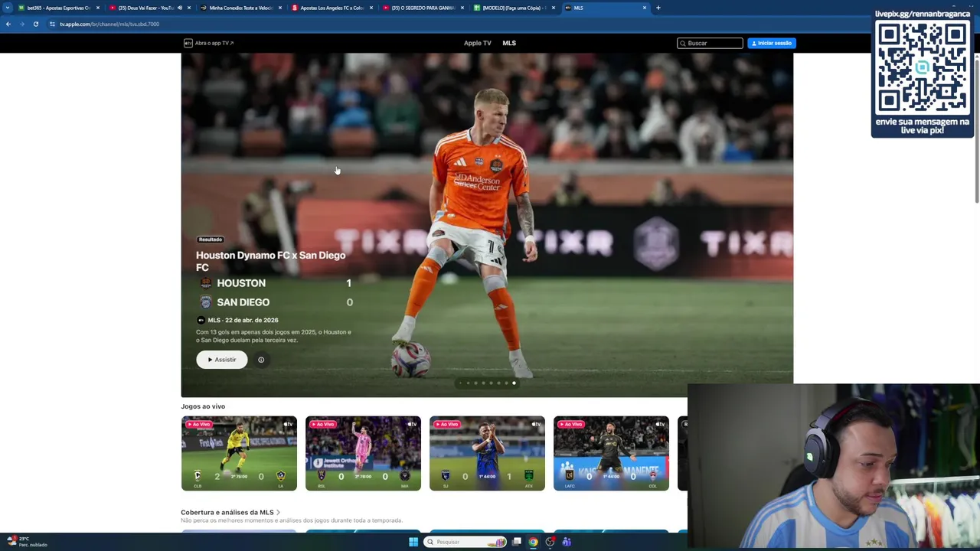
Task: Click the 'Jogos ao vivo' heading
Action: 203,406
